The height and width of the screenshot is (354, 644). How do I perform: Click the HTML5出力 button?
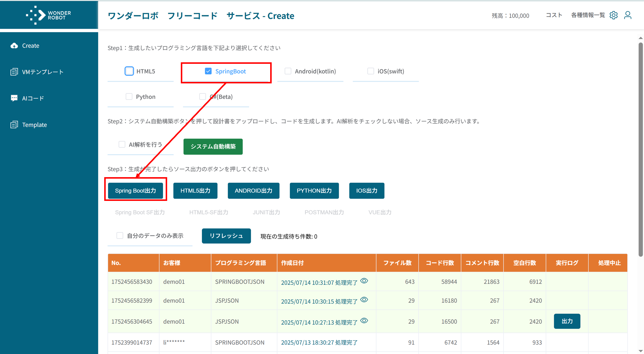click(x=195, y=191)
